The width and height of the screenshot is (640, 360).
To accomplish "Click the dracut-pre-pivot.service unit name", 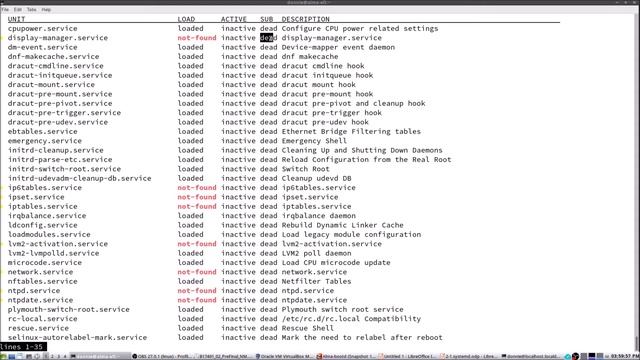I will pos(60,103).
